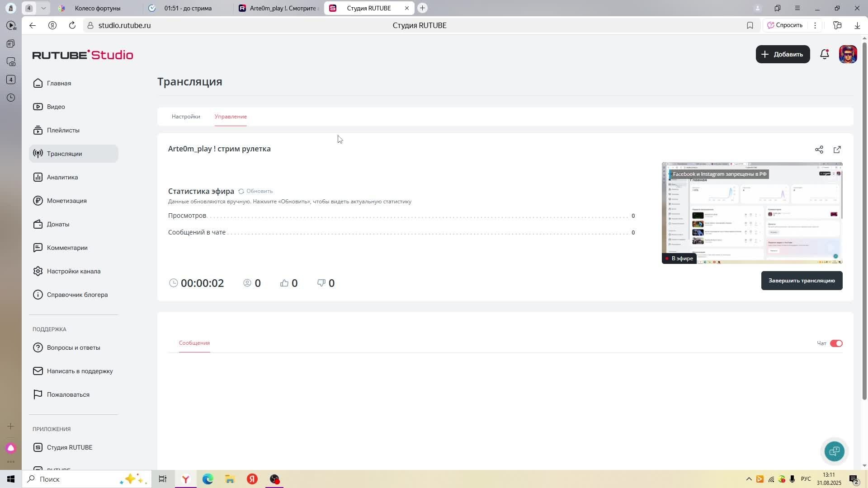
Task: Go to Монетизация in the sidebar
Action: point(66,201)
